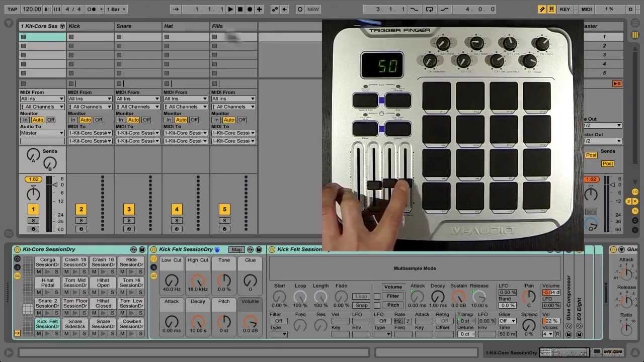Select the Pitch tab in Simpler

coord(393,305)
